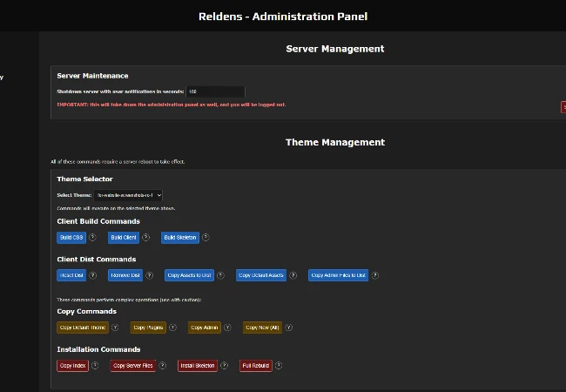
Task: Click the yellow Copy Admin button
Action: pos(205,328)
